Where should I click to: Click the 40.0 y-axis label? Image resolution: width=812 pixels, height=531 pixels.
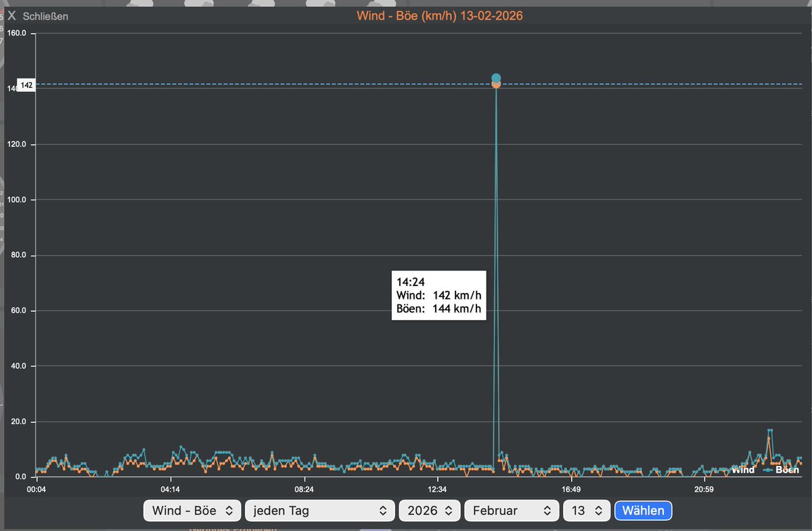[18, 366]
